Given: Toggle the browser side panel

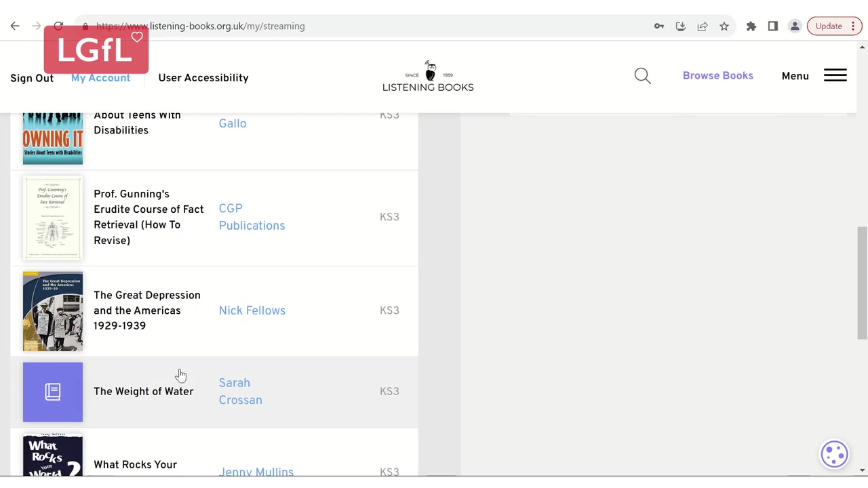Looking at the screenshot, I should click(x=772, y=26).
